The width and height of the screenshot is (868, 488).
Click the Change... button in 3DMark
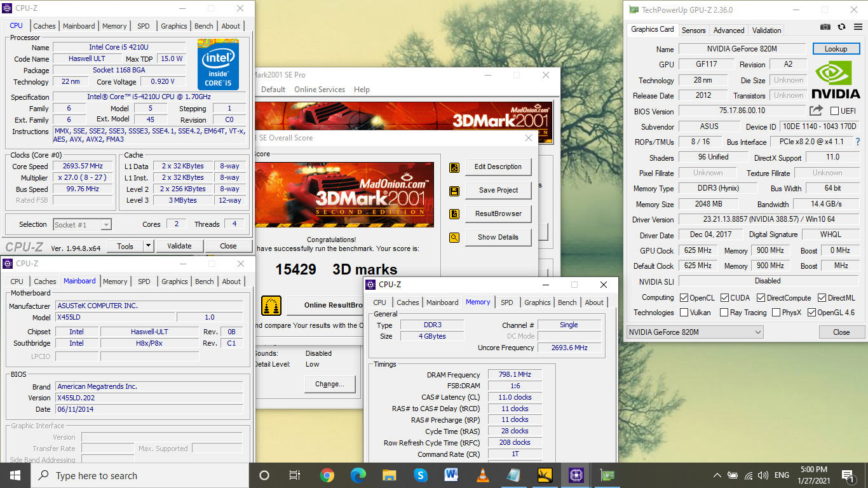pyautogui.click(x=329, y=384)
